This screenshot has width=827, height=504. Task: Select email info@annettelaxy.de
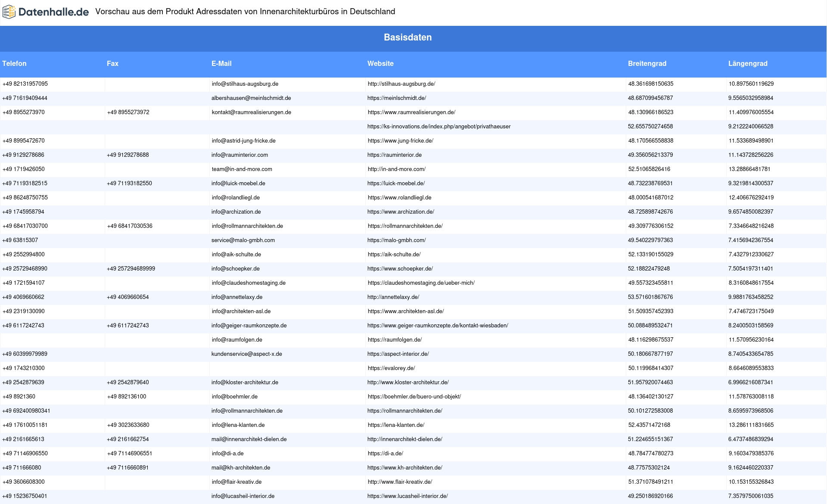tap(237, 297)
